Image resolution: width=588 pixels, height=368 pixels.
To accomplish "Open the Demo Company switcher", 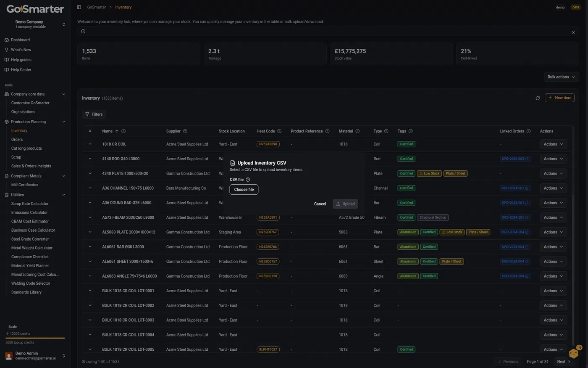I will [x=35, y=24].
